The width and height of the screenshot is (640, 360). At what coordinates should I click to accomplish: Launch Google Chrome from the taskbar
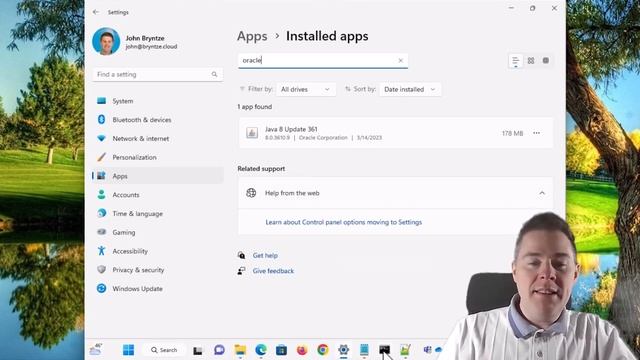[x=323, y=350]
